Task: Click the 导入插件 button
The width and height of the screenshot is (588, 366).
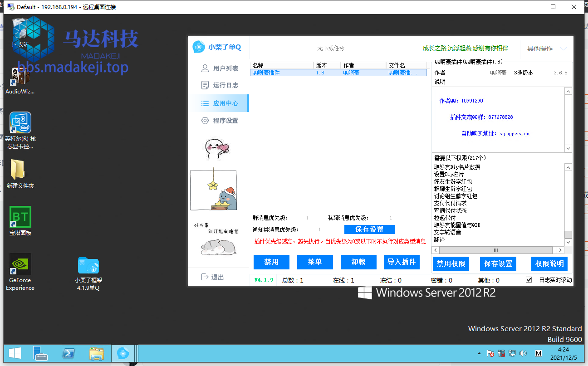Action: (402, 262)
